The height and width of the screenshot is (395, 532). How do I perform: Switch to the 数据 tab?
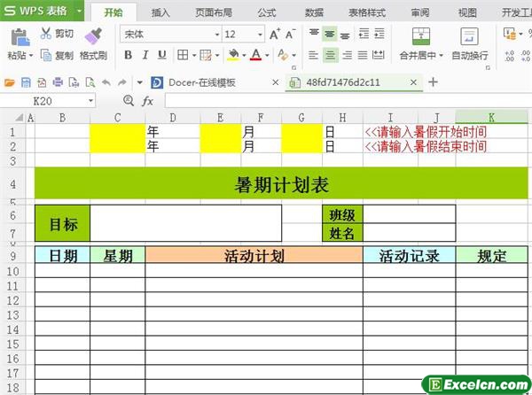click(x=314, y=12)
